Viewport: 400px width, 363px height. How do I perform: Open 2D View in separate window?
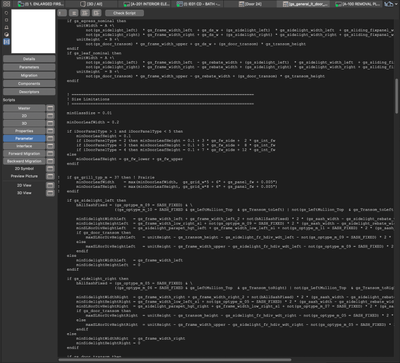[x=50, y=185]
